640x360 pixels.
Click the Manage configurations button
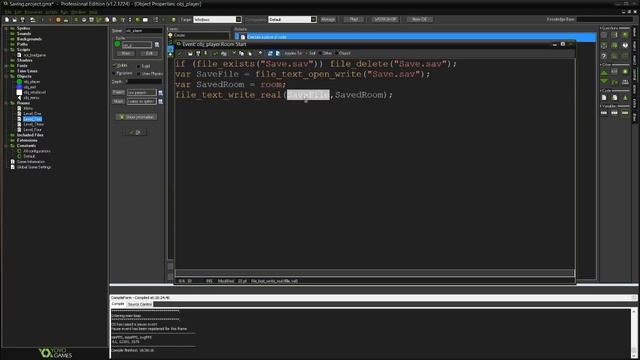[328, 20]
